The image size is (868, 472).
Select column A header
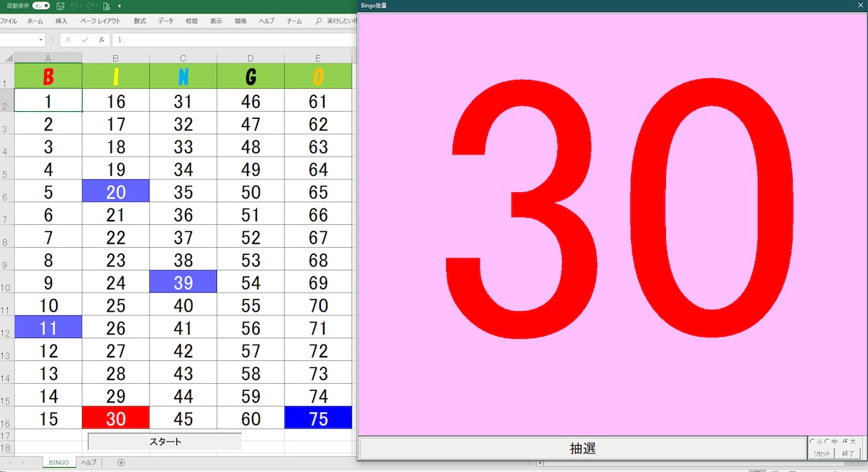[x=48, y=58]
